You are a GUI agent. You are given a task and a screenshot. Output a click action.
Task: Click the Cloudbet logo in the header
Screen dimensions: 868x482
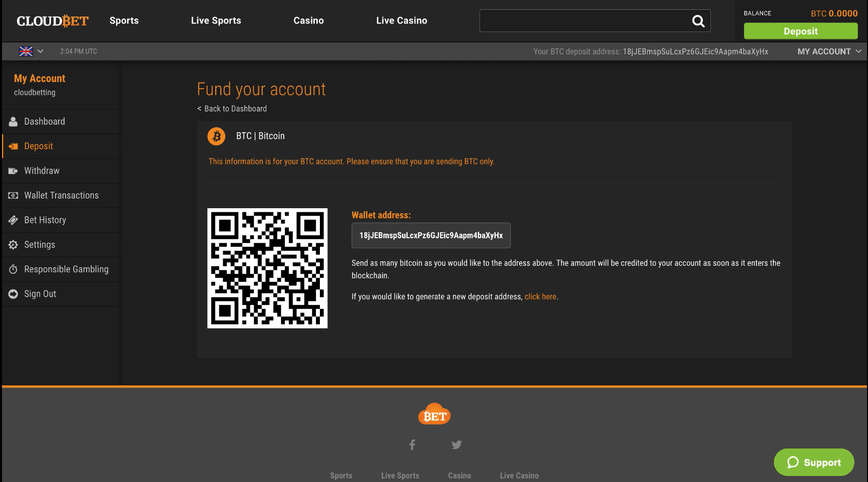click(x=53, y=21)
